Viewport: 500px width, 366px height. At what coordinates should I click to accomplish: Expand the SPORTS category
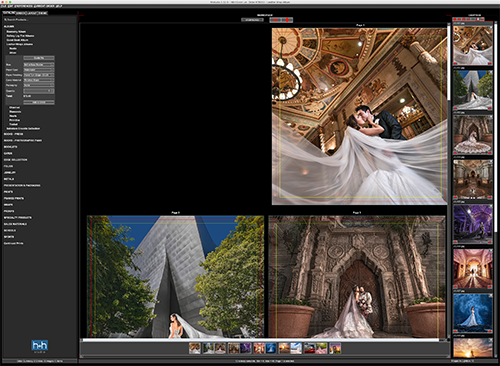click(9, 237)
